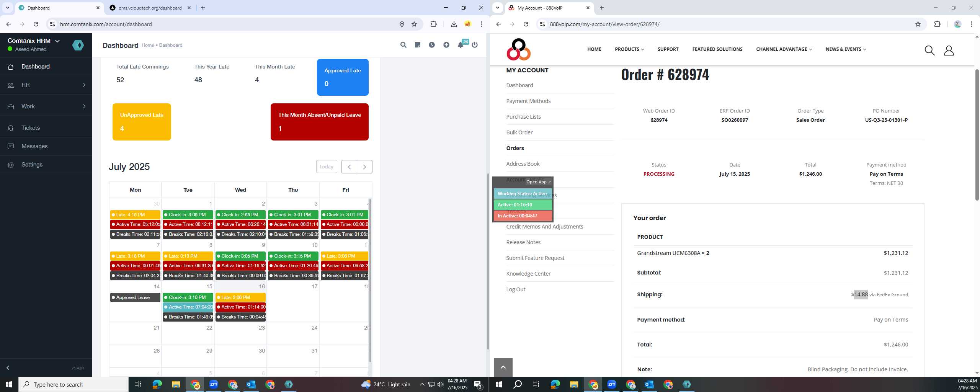
Task: Open the NEWS & EVENTS dropdown menu
Action: 846,49
